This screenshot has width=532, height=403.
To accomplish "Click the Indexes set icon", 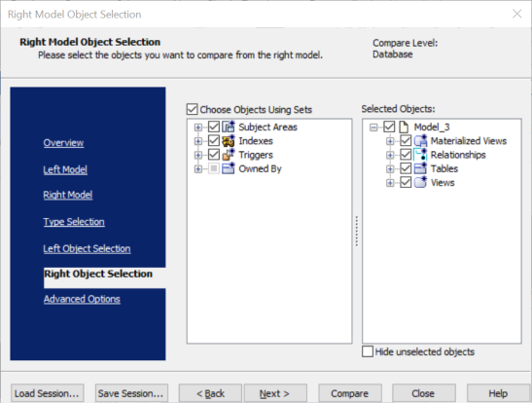I will (x=229, y=140).
